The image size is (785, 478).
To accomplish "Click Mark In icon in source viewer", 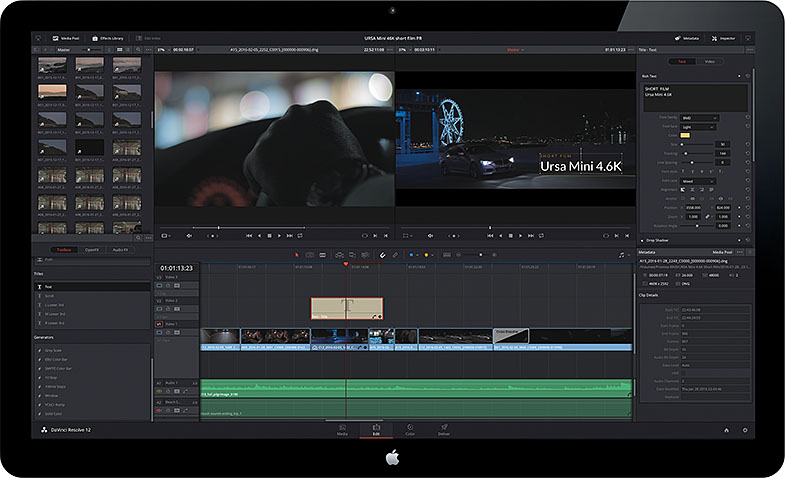I will coord(375,235).
